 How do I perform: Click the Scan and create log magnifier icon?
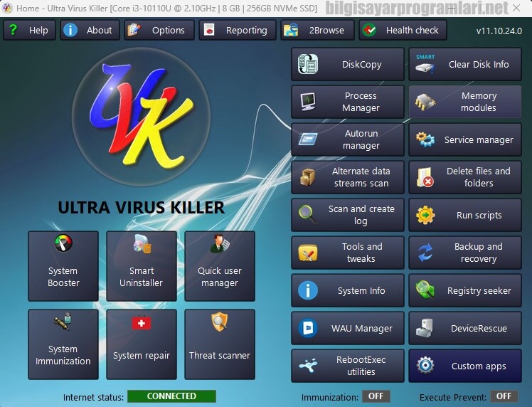point(308,215)
